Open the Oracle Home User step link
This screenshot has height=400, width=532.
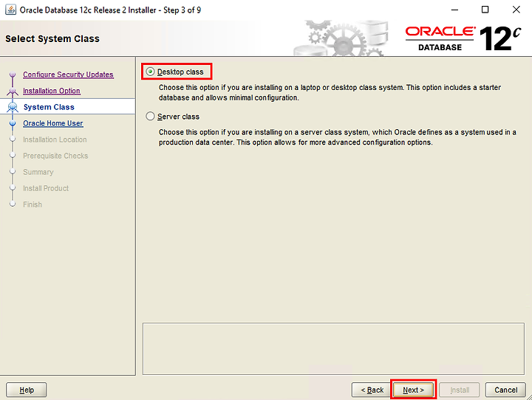pyautogui.click(x=53, y=123)
